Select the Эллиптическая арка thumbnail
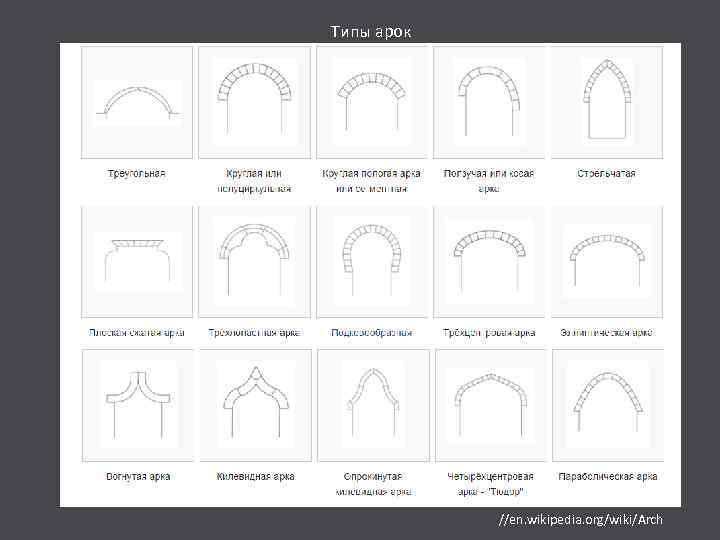Image resolution: width=720 pixels, height=540 pixels. point(607,262)
